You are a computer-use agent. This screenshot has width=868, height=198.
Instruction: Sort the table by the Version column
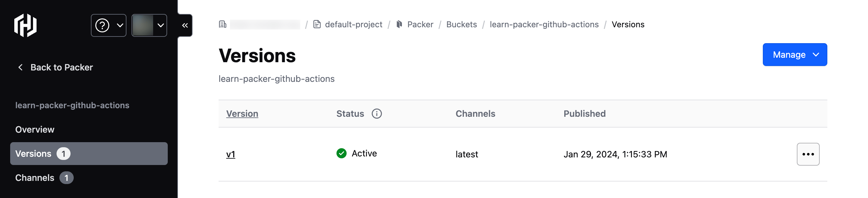click(x=242, y=114)
